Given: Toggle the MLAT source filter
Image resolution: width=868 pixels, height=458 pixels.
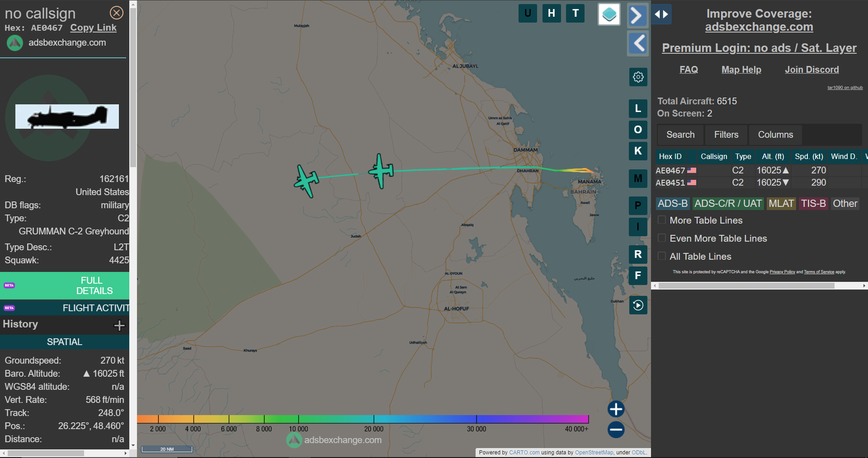Looking at the screenshot, I should (781, 204).
